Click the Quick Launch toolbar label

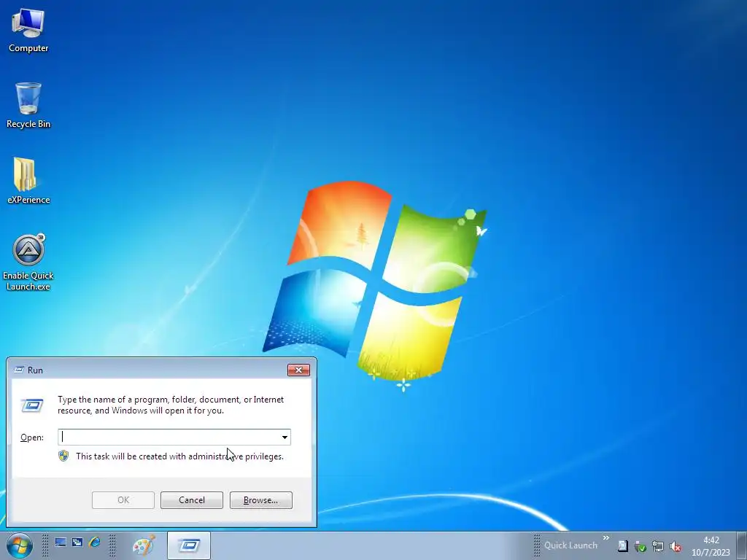pyautogui.click(x=570, y=545)
